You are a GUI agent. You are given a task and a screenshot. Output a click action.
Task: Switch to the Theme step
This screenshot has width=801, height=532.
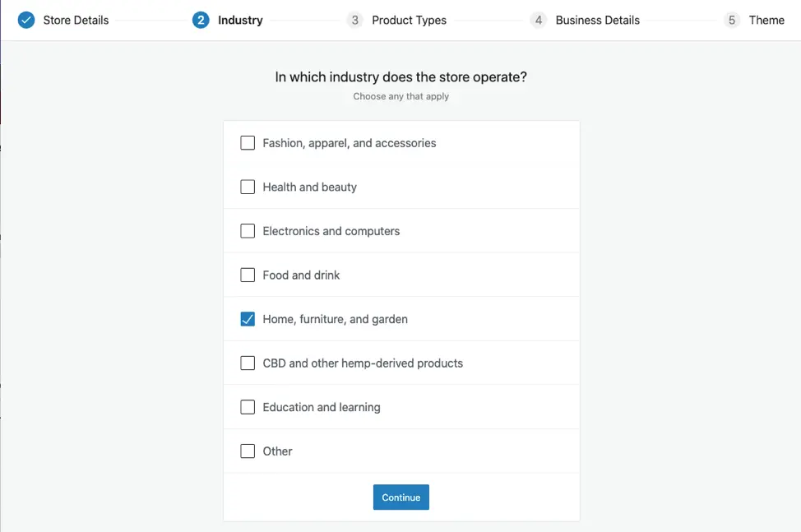point(766,20)
